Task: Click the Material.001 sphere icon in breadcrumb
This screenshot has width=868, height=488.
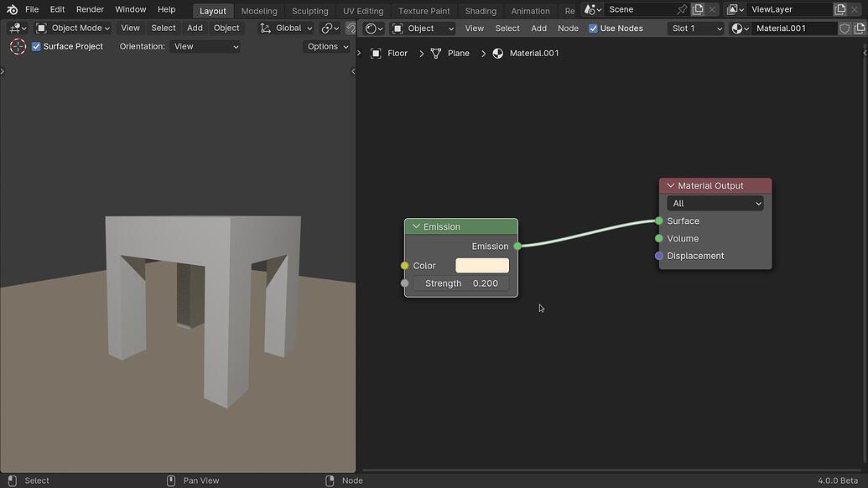Action: [x=497, y=53]
